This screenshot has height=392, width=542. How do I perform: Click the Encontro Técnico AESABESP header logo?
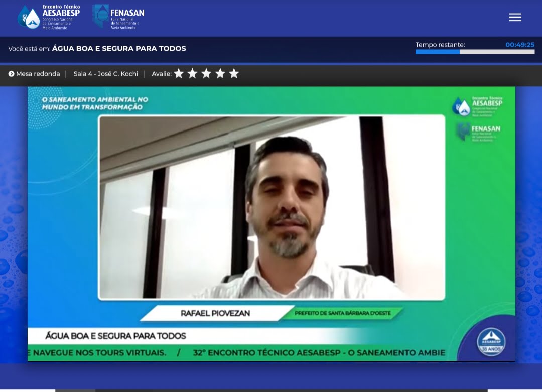(x=49, y=17)
